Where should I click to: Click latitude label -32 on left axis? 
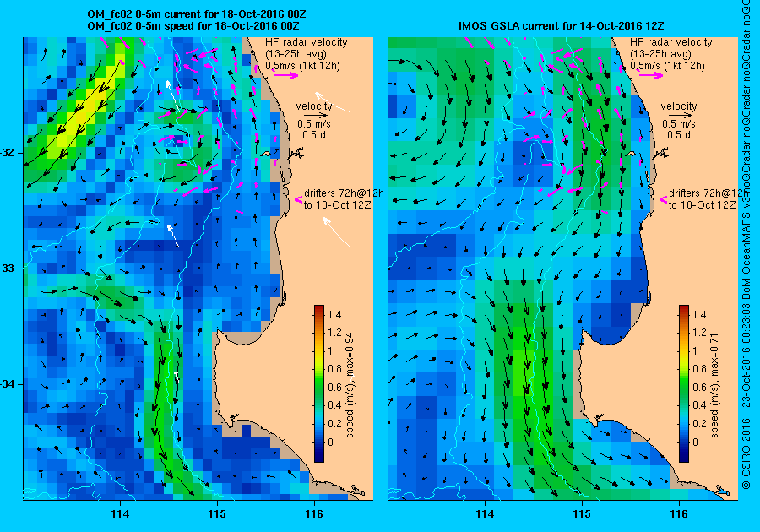click(8, 153)
